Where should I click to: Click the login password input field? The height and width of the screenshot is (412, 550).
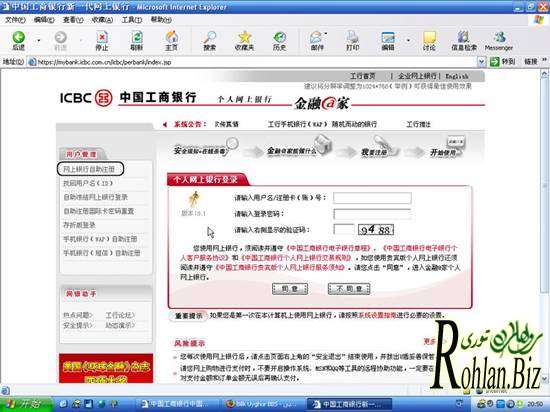click(x=372, y=214)
